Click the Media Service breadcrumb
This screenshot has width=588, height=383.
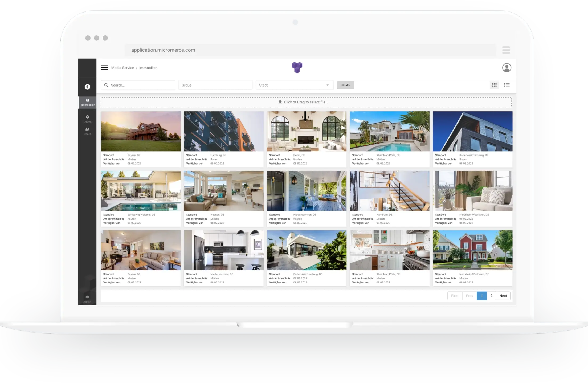pos(123,68)
